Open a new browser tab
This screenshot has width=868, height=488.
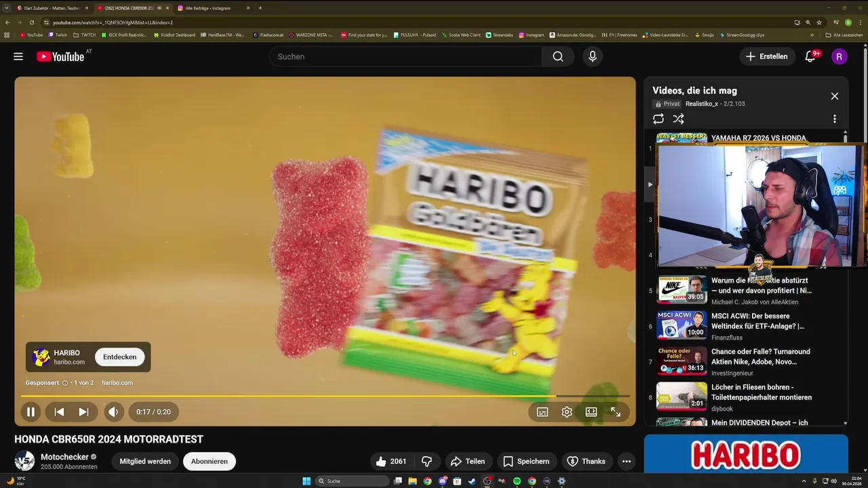(x=260, y=8)
